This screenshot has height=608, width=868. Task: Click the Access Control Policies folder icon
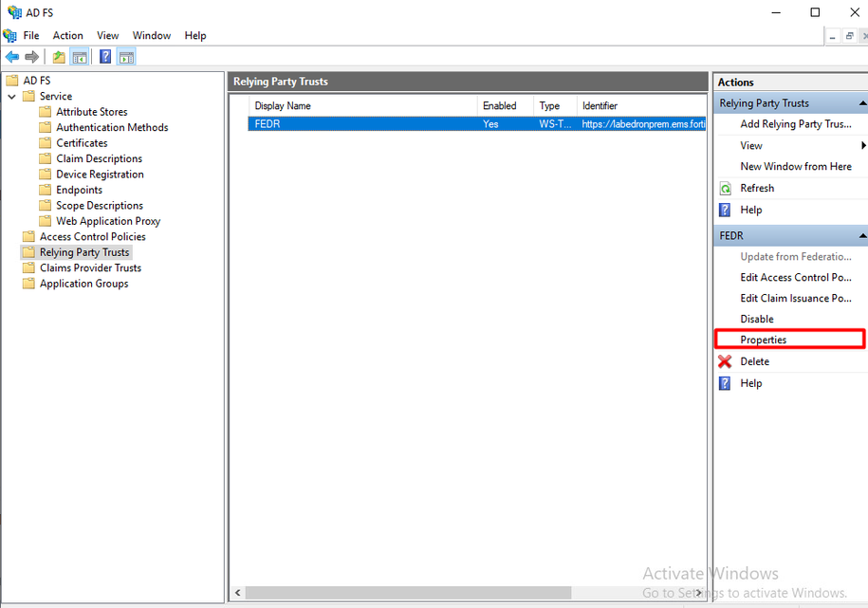[28, 236]
